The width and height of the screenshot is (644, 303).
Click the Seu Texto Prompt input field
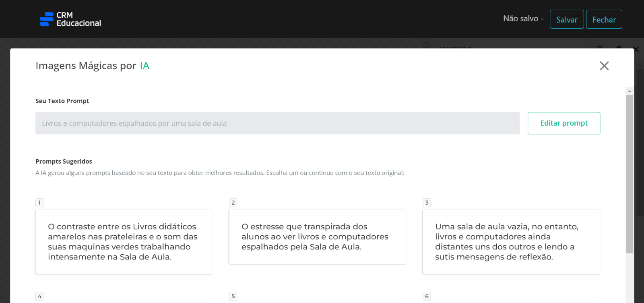(x=277, y=123)
